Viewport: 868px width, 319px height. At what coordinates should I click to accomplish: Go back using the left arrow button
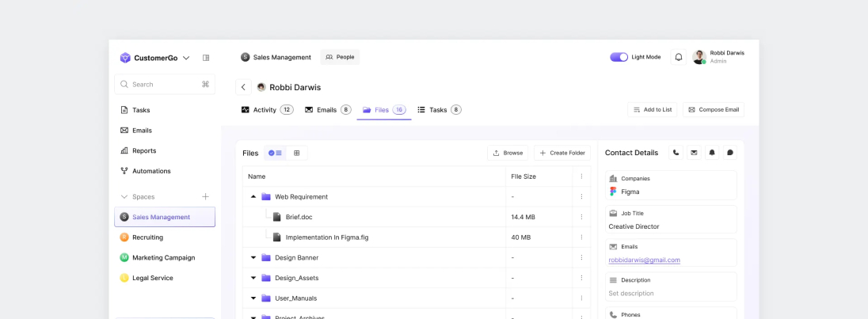[243, 87]
